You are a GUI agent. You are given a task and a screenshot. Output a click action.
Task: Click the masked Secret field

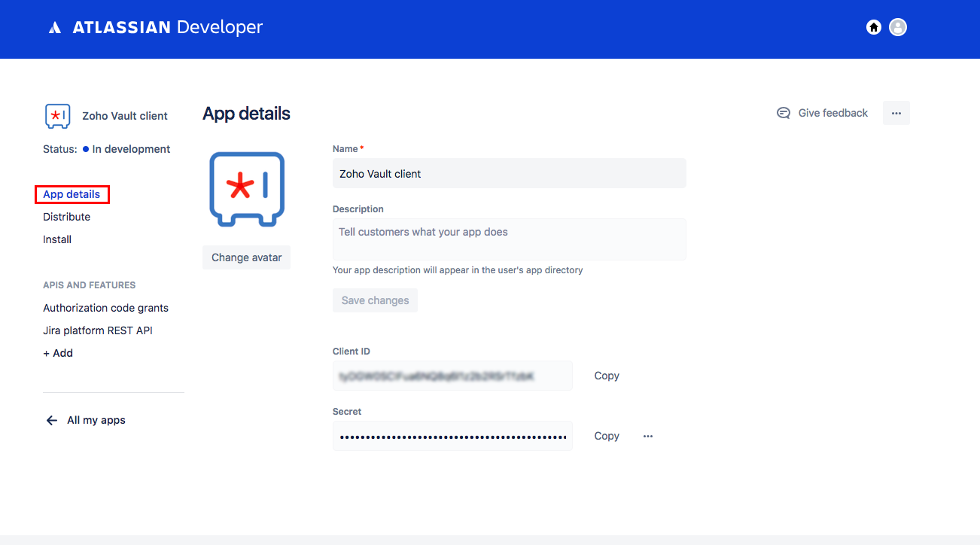pos(452,436)
